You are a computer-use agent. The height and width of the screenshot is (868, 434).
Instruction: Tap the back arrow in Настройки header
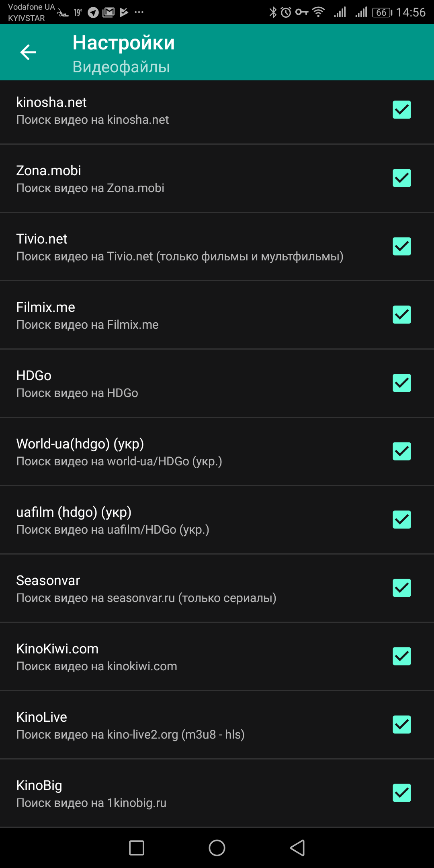click(28, 52)
